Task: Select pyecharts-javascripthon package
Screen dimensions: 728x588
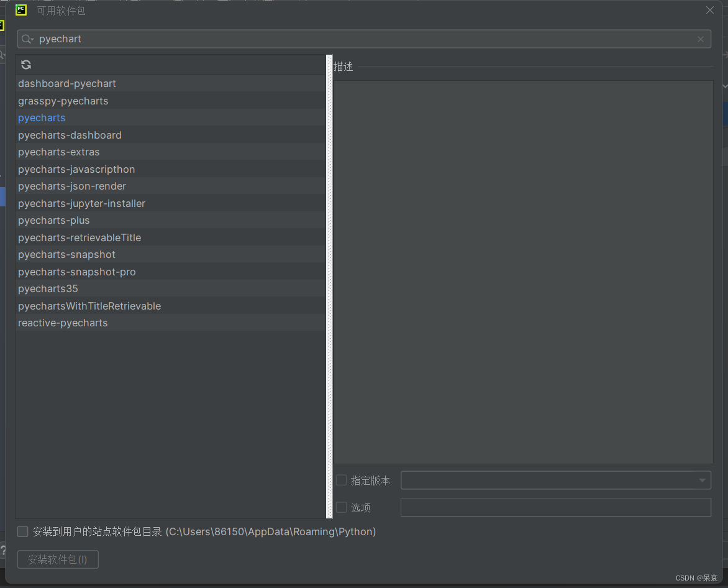Action: 170,169
